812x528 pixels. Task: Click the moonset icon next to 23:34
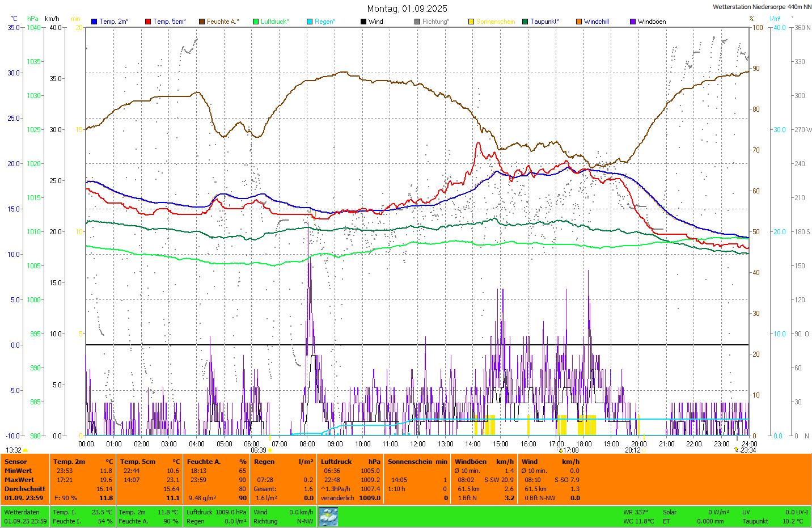tap(737, 450)
